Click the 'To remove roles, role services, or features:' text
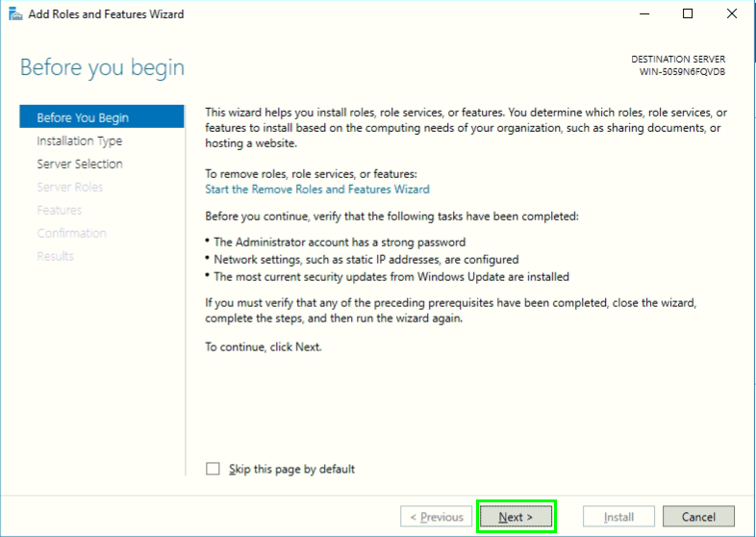The height and width of the screenshot is (537, 756). coord(311,173)
